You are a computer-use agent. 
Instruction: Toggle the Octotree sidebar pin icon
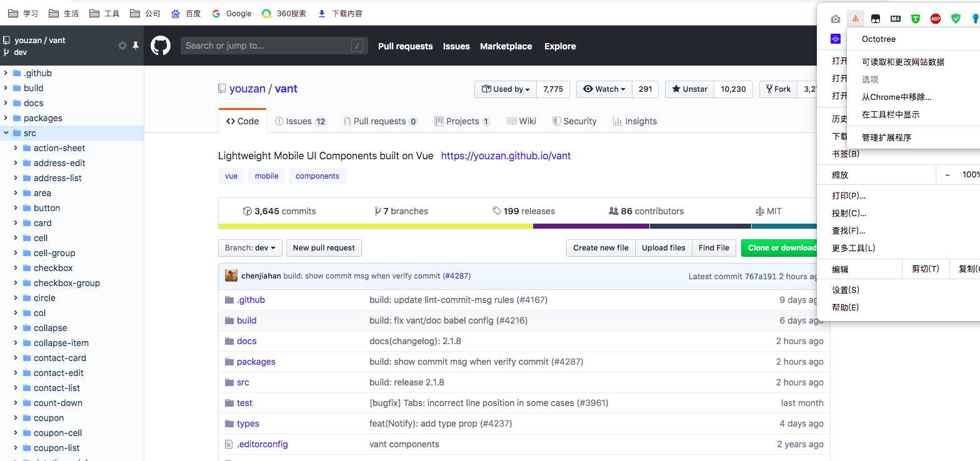pos(135,46)
